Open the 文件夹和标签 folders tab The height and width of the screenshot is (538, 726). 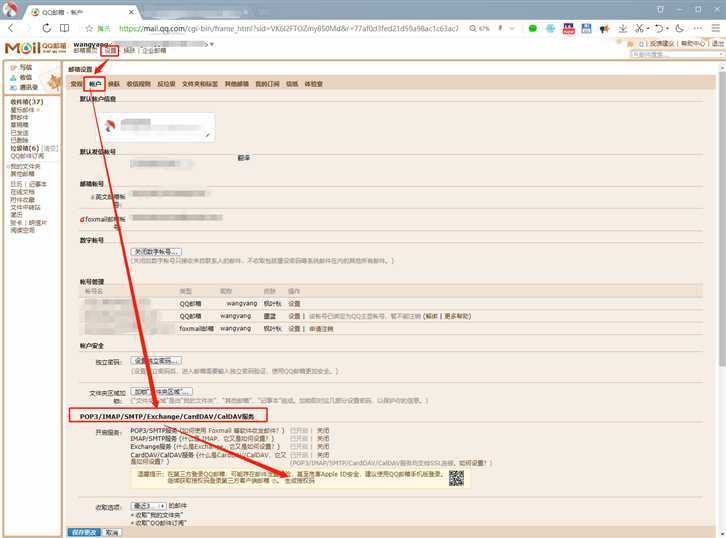[200, 84]
